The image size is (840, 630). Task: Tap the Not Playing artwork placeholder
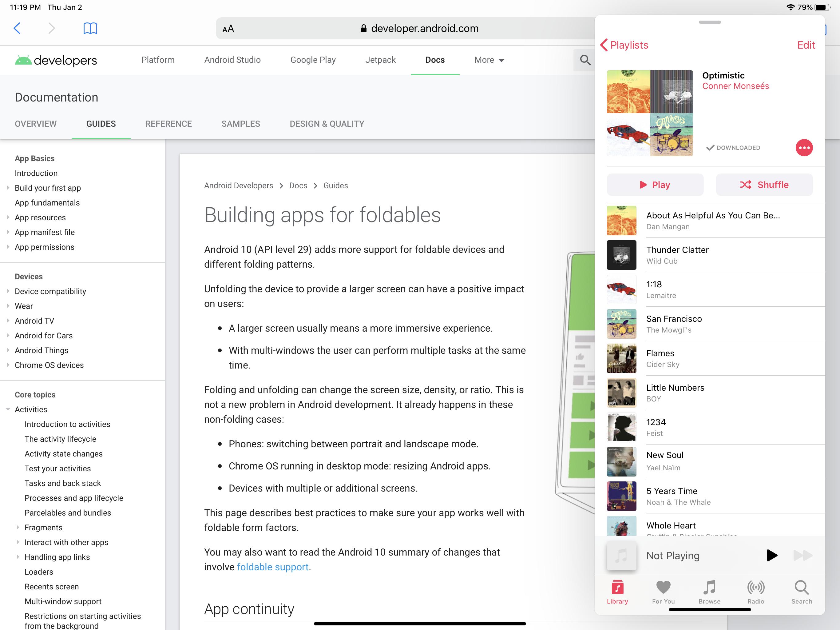coord(622,556)
